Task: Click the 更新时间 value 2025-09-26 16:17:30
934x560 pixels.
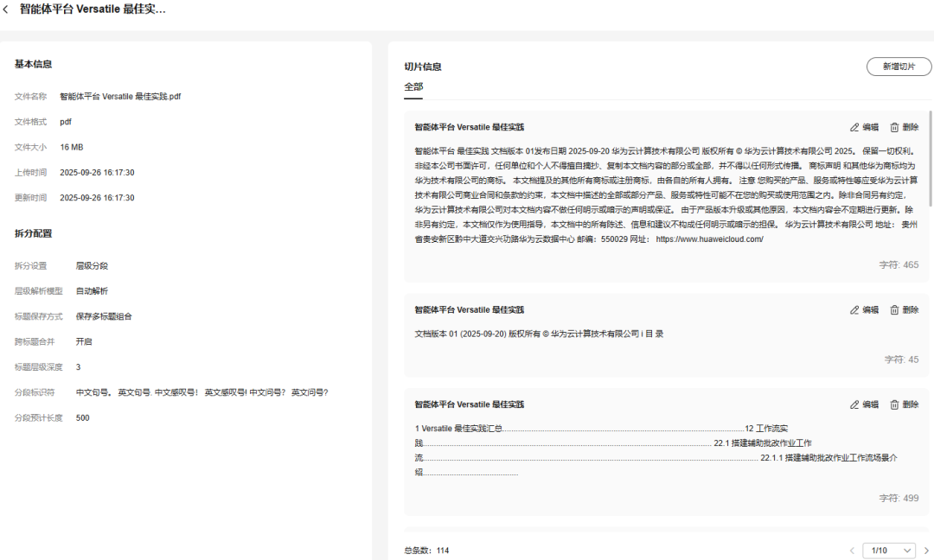Action: coord(97,198)
